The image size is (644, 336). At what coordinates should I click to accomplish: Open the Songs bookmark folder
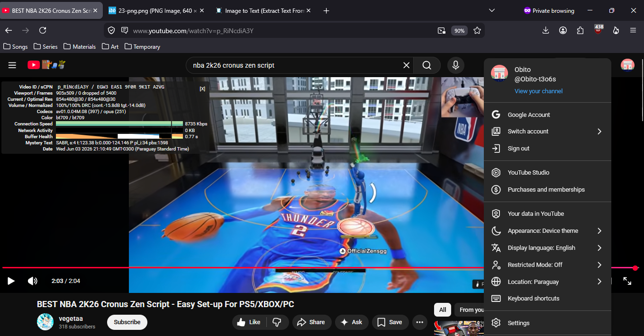point(16,47)
